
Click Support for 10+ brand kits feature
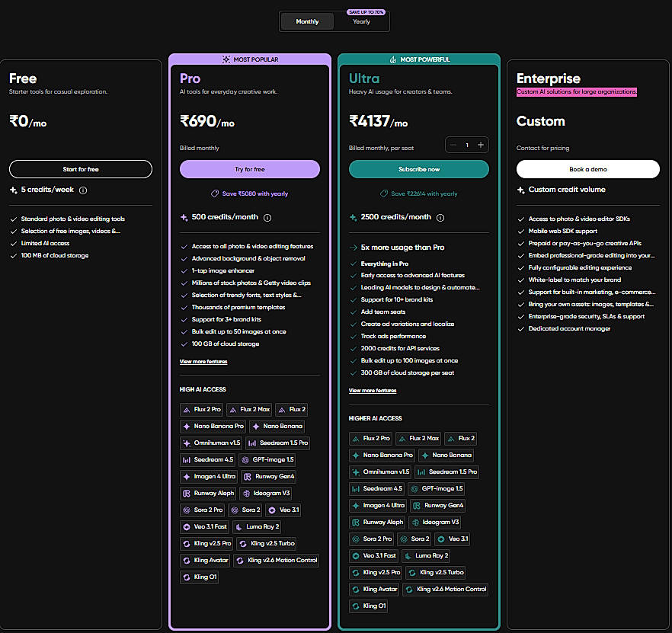(x=396, y=299)
